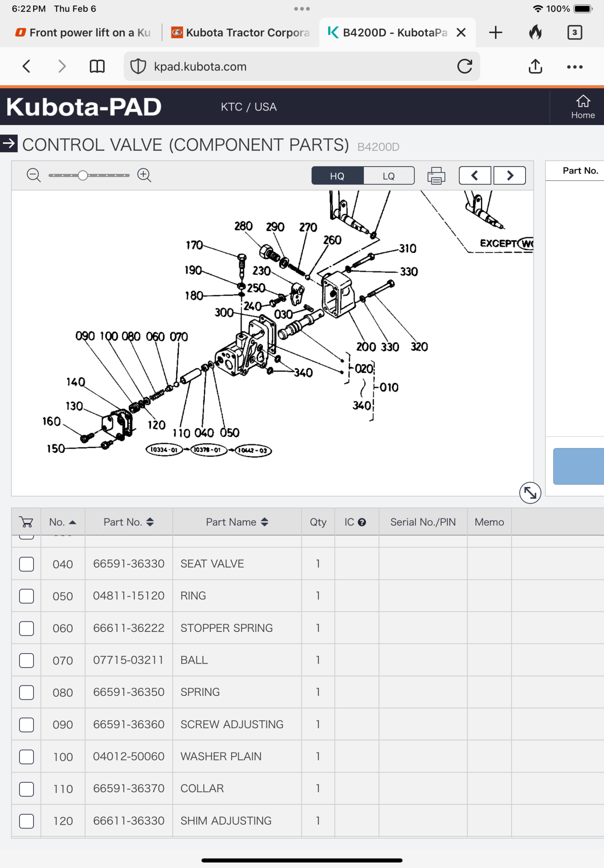Image resolution: width=604 pixels, height=868 pixels.
Task: Open the share sheet icon
Action: [x=535, y=66]
